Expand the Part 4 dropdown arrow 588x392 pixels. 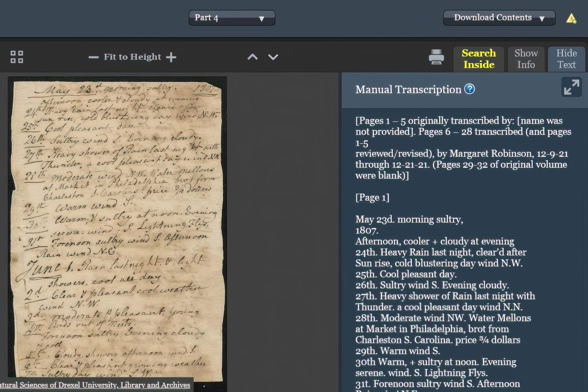tap(261, 19)
